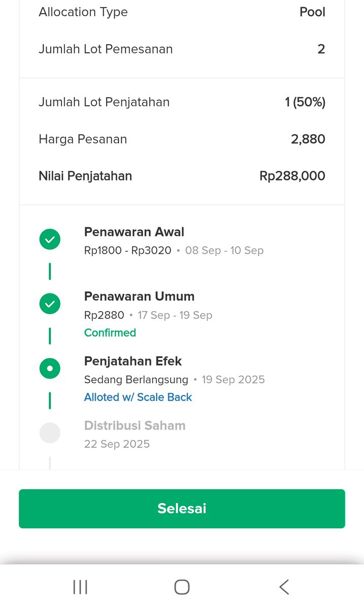The height and width of the screenshot is (610, 364).
Task: Tap the Alloted w/ Scale Back link
Action: point(138,397)
